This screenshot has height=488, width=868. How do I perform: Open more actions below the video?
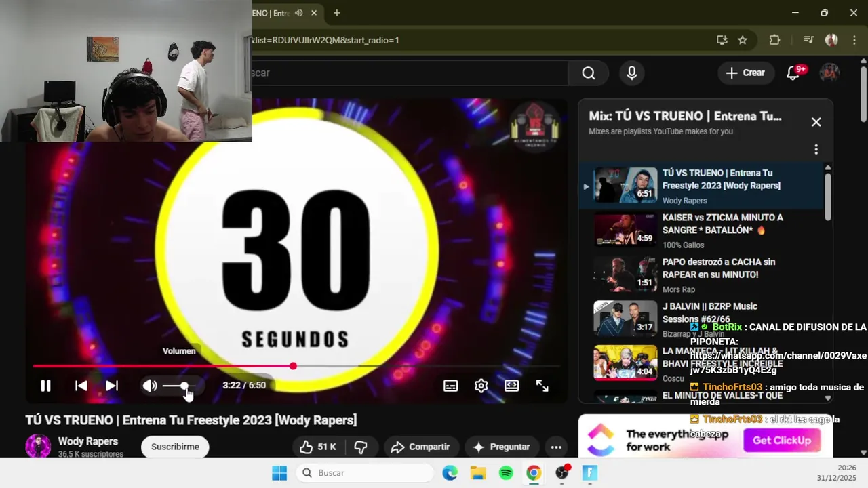pos(556,447)
